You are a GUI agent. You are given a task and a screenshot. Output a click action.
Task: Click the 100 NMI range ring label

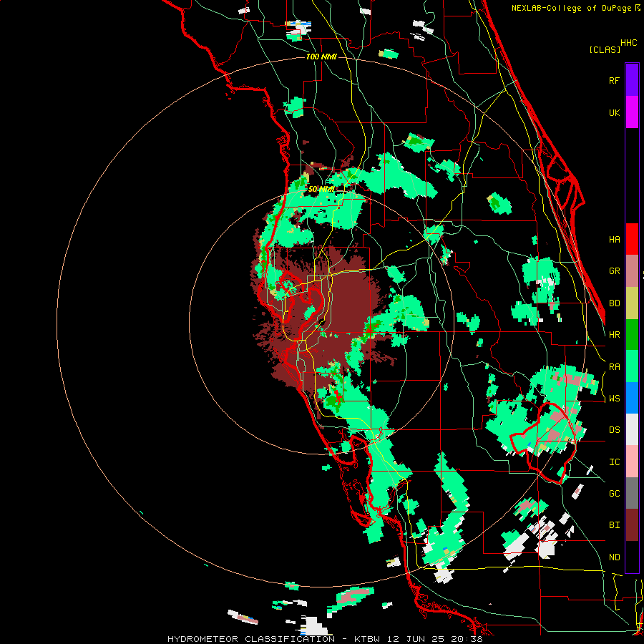(321, 57)
